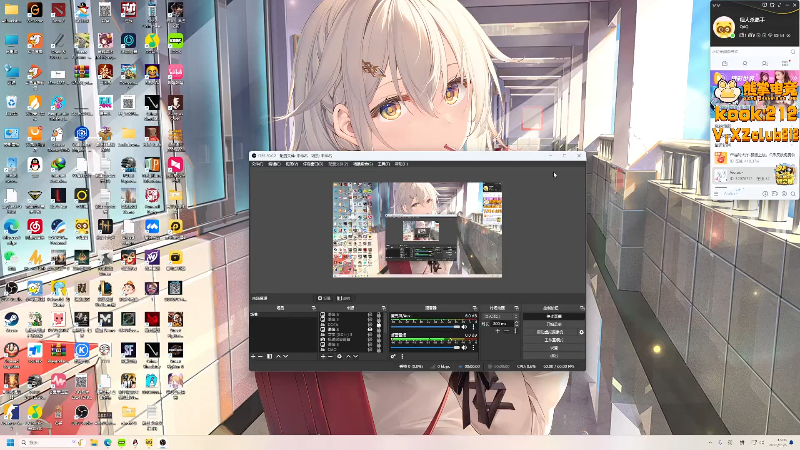This screenshot has width=800, height=450.
Task: Adjust transition duration spinner arrows
Action: point(516,323)
